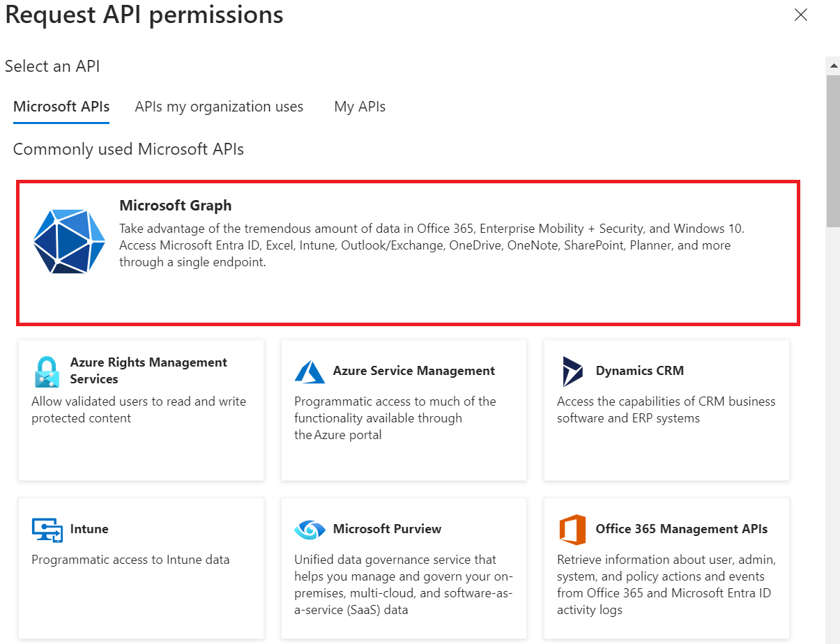Click the scrollbar up arrow

point(833,66)
